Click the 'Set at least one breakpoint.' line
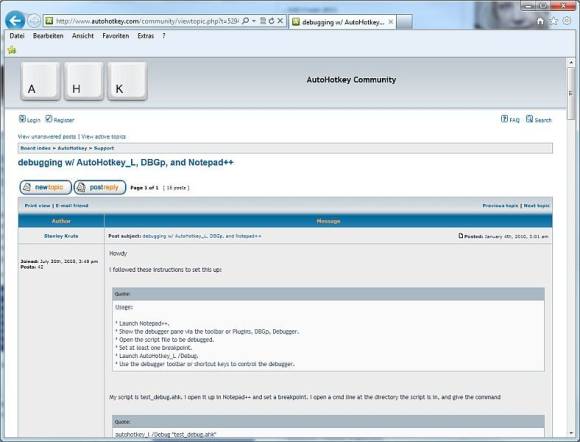Screen dimensions: 580x442 (x=155, y=348)
